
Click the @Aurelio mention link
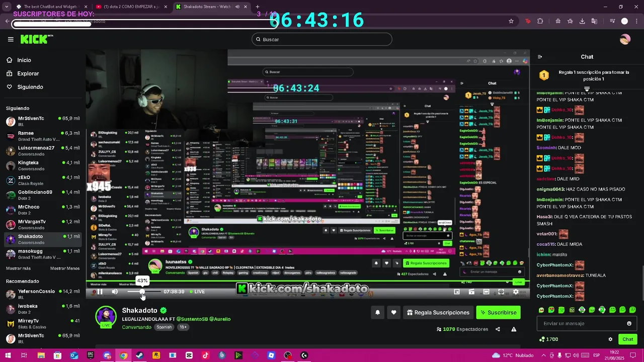[x=220, y=319]
